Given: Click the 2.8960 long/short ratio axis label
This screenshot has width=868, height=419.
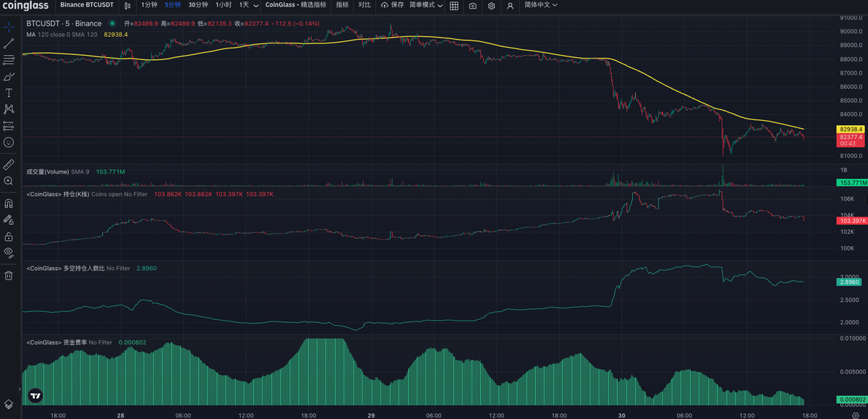Looking at the screenshot, I should pos(848,282).
